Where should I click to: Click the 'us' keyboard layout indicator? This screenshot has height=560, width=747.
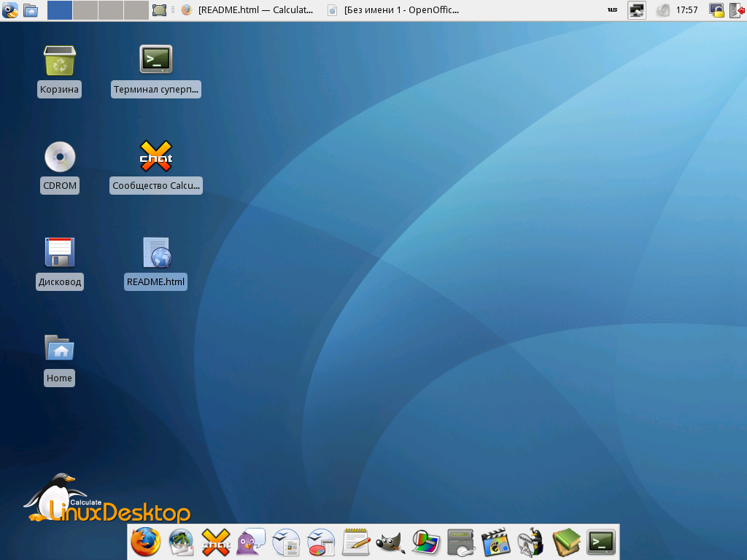pos(613,10)
